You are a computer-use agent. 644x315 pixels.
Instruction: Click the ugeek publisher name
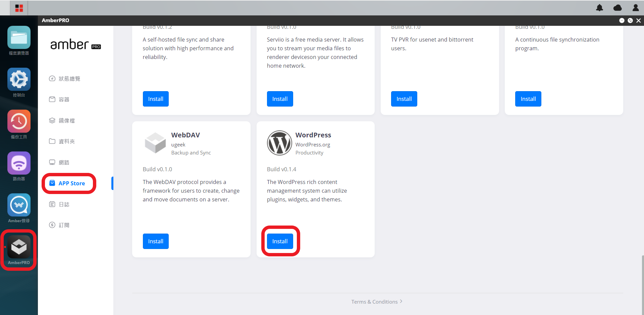click(178, 145)
